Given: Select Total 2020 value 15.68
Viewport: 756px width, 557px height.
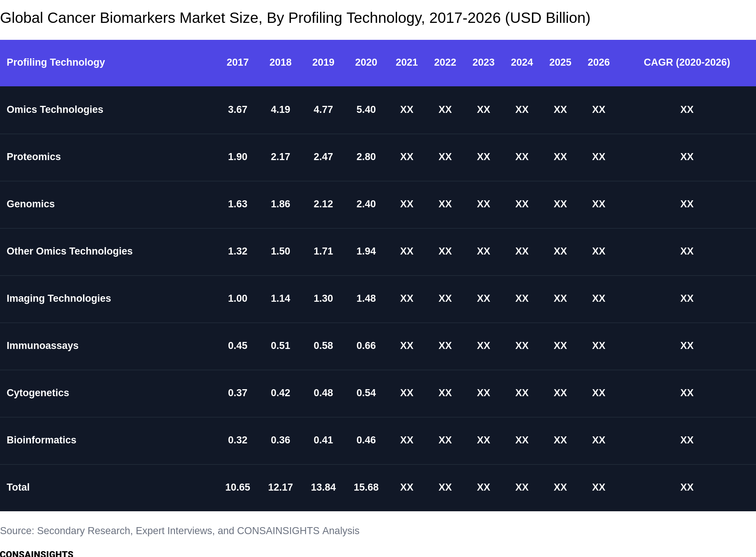Looking at the screenshot, I should click(366, 487).
